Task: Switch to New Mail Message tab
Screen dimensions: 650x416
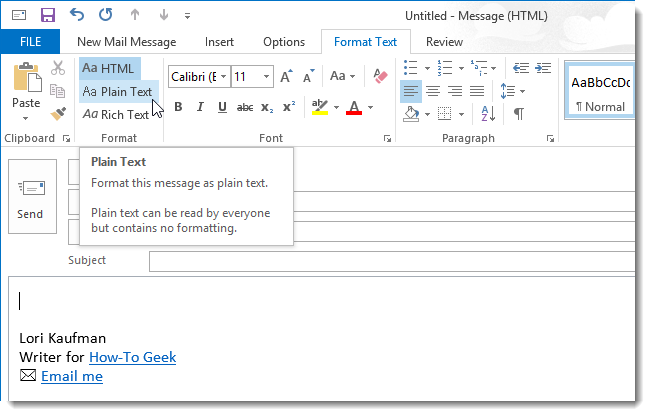Action: [x=126, y=42]
